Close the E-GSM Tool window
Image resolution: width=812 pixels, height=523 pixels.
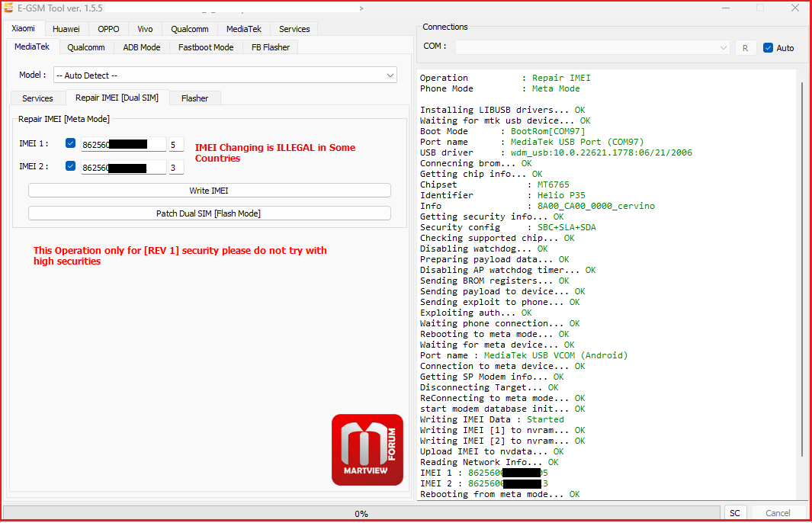coord(795,8)
